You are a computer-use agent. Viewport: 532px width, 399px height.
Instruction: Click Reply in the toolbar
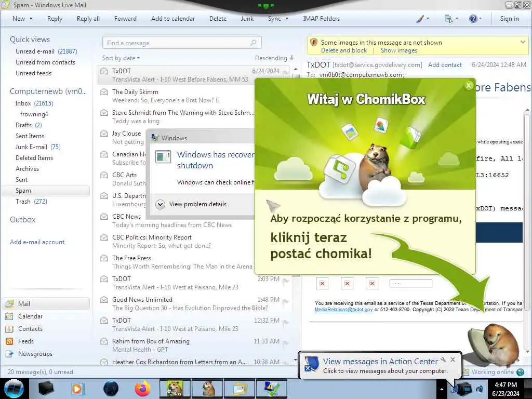pyautogui.click(x=55, y=19)
